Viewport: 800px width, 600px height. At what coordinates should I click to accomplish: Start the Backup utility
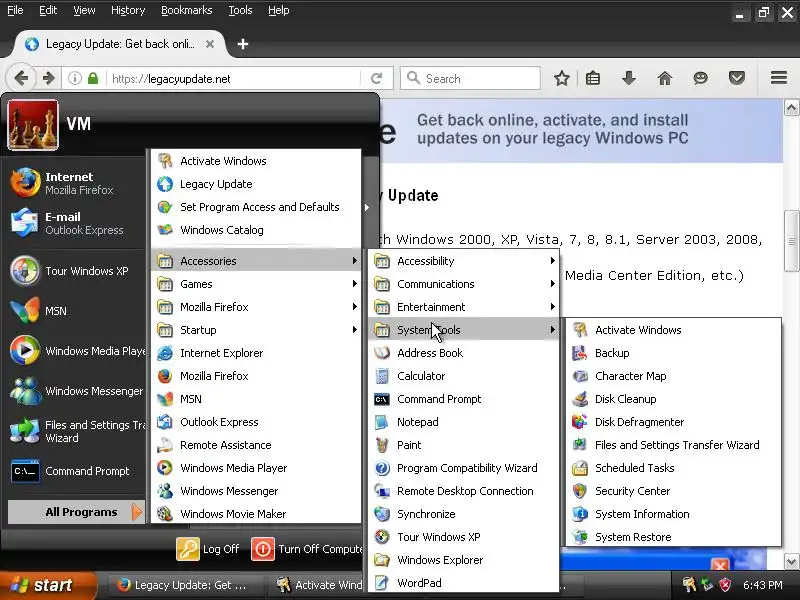click(x=673, y=353)
